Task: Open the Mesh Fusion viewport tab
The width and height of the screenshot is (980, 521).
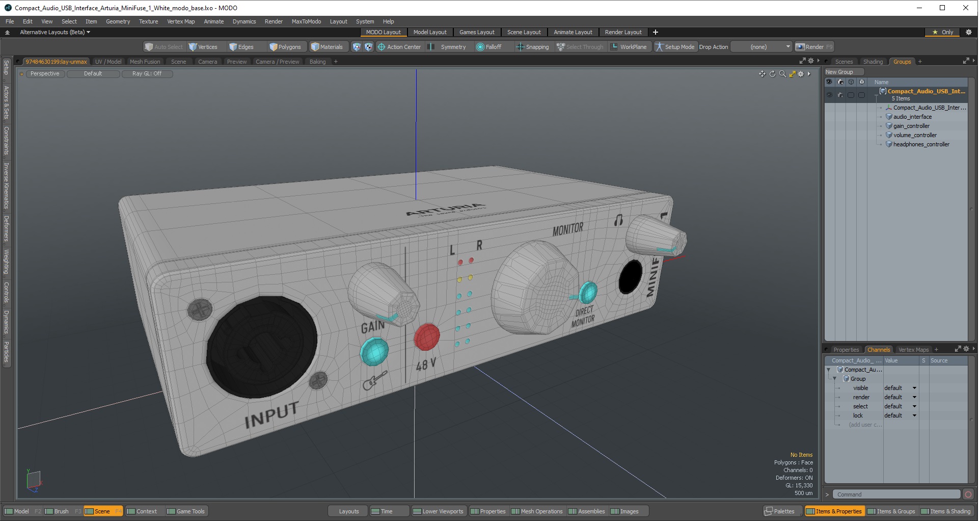Action: (145, 62)
